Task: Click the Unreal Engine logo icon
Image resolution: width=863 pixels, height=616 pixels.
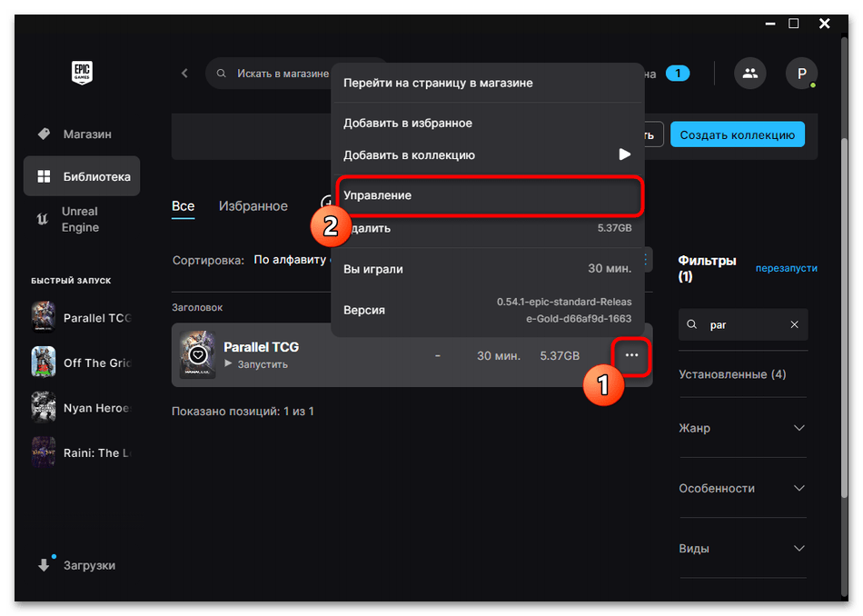Action: click(43, 219)
